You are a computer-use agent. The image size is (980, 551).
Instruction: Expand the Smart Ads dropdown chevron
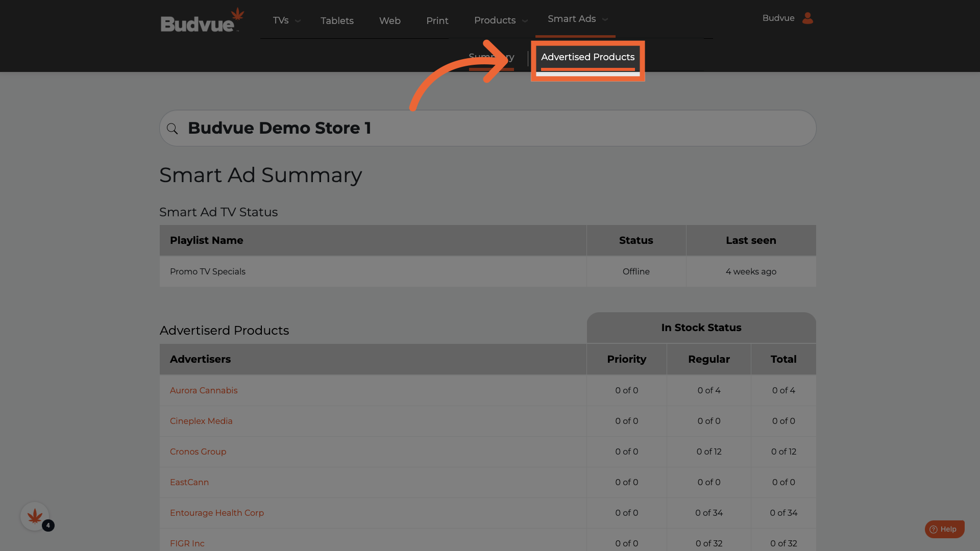(605, 19)
